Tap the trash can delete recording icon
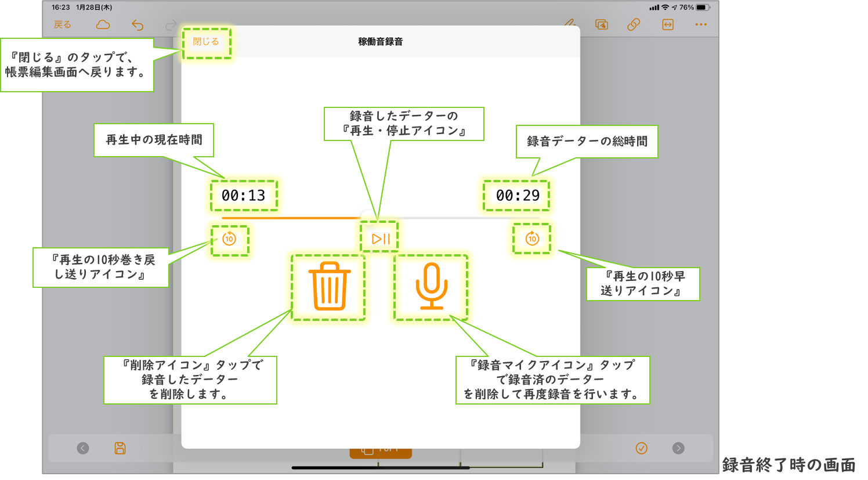The image size is (868, 480). click(330, 287)
